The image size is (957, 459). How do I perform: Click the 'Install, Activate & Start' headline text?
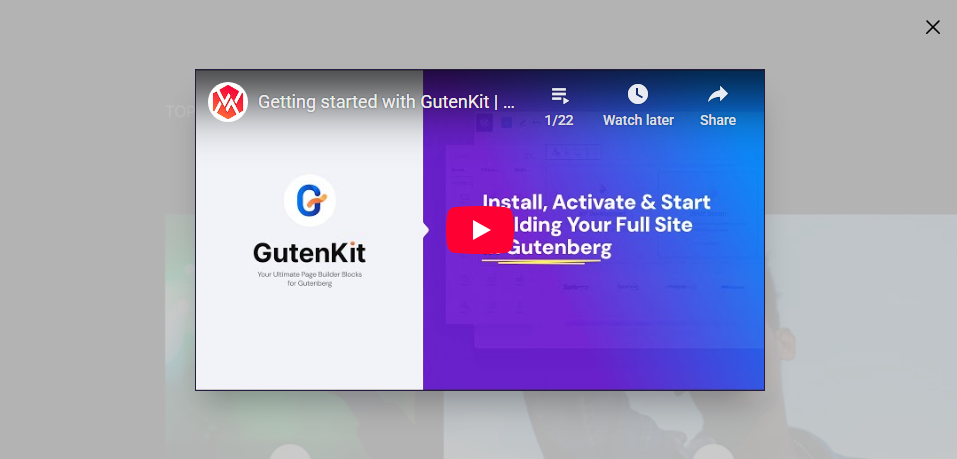coord(596,202)
